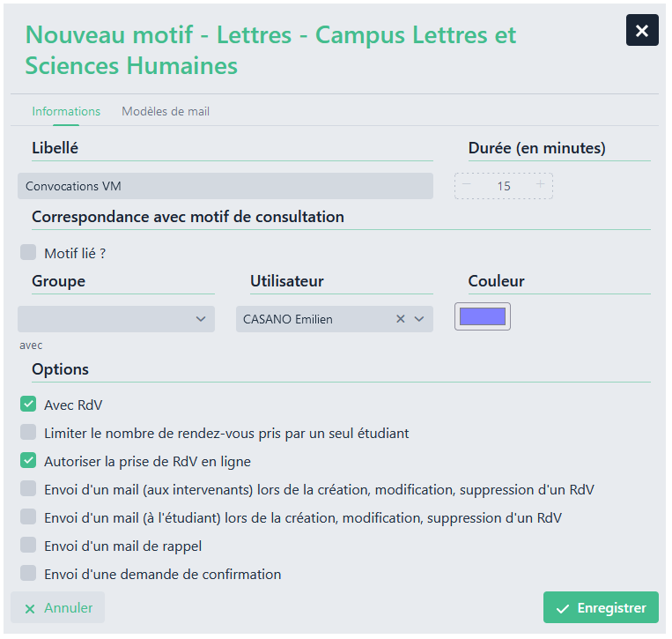Select the Informations tab
Viewport: 672px width, 639px height.
[x=66, y=112]
